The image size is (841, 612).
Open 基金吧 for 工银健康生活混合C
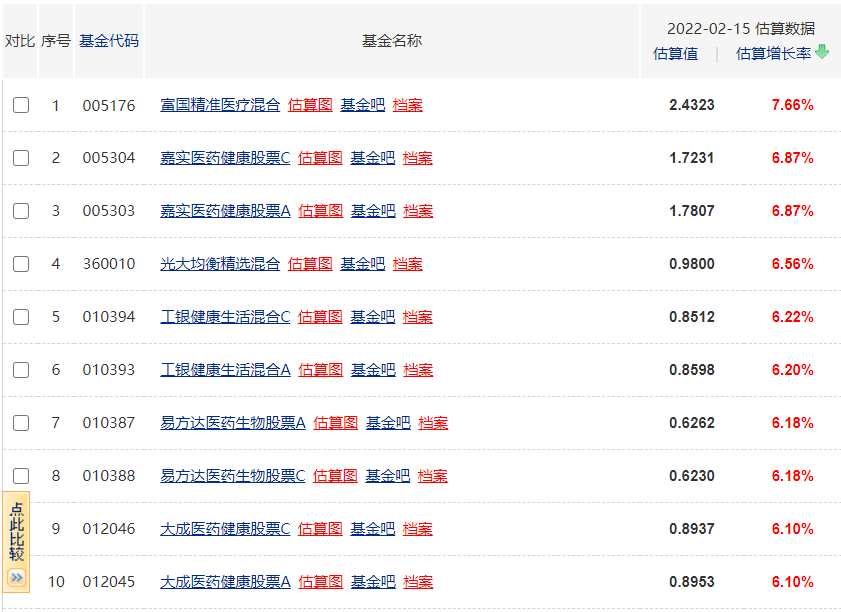tap(373, 317)
